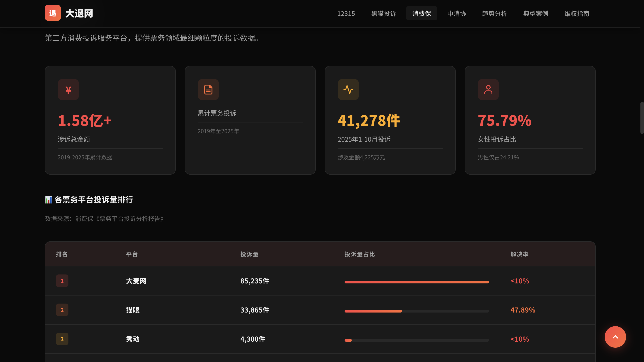Click the activity pulse icon
The image size is (644, 362).
pos(348,90)
